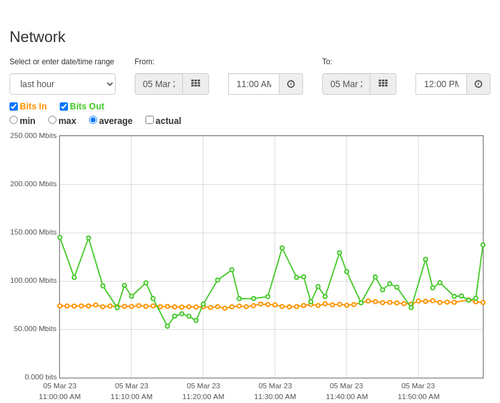The width and height of the screenshot is (500, 403).
Task: Click the first green Bits Out point at 11:00
Action: point(60,238)
